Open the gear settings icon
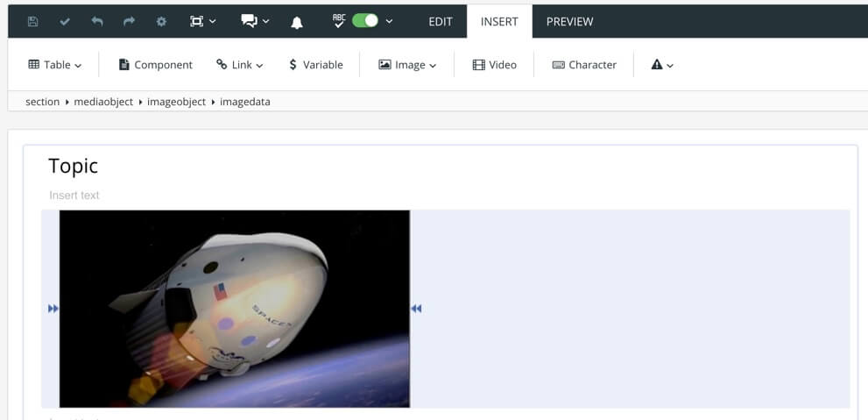 tap(161, 22)
